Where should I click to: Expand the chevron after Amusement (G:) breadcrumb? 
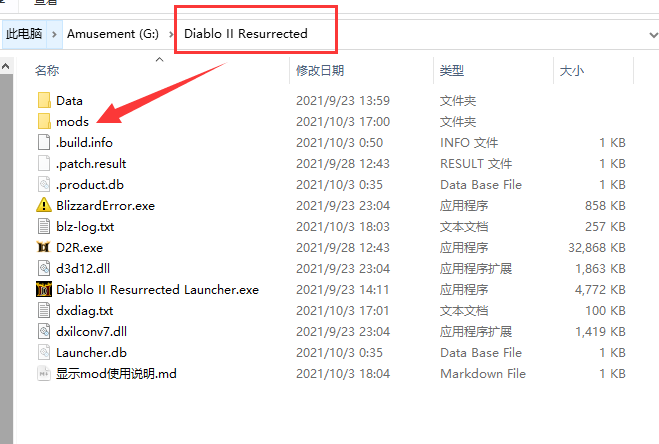[171, 34]
